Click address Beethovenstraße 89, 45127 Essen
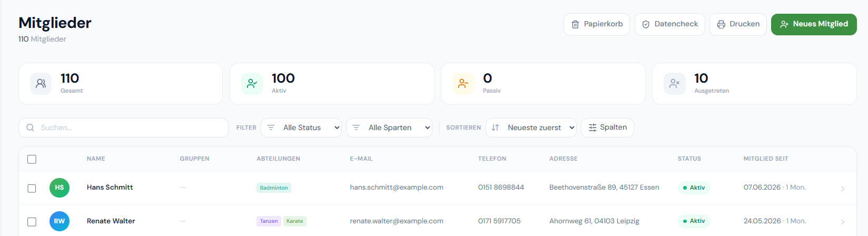 tap(604, 187)
